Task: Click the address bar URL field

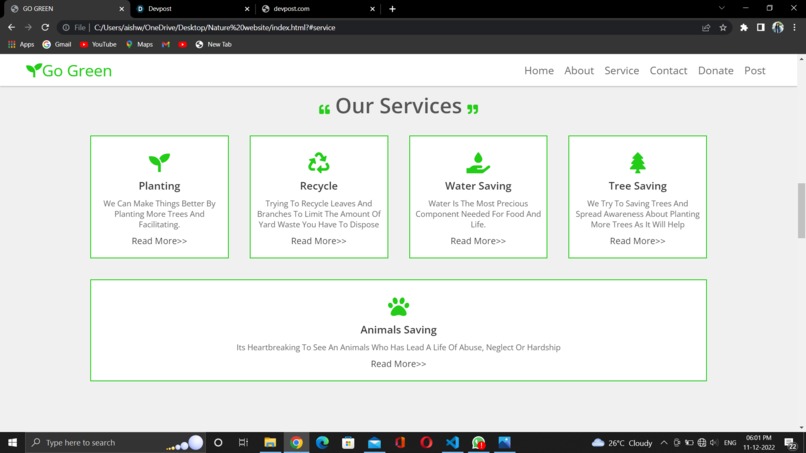Action: click(378, 28)
